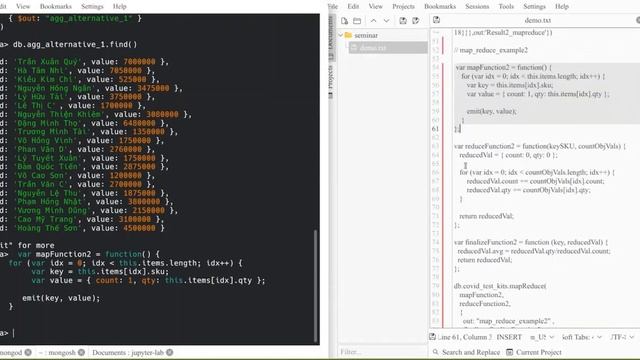Click 'db.agg_alternative_1.find()' command in the terminal
This screenshot has height=360, width=640.
click(x=75, y=44)
